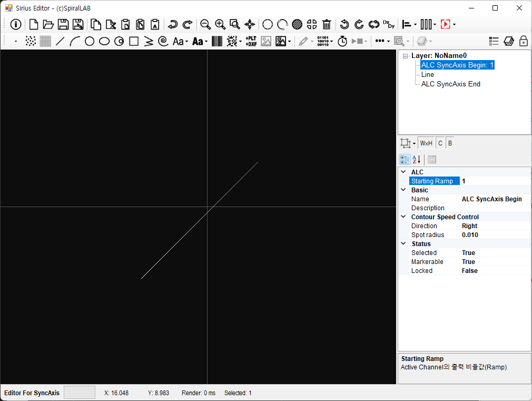Open the binary data 01101 dropdown
Image resolution: width=532 pixels, height=401 pixels.
pyautogui.click(x=331, y=42)
